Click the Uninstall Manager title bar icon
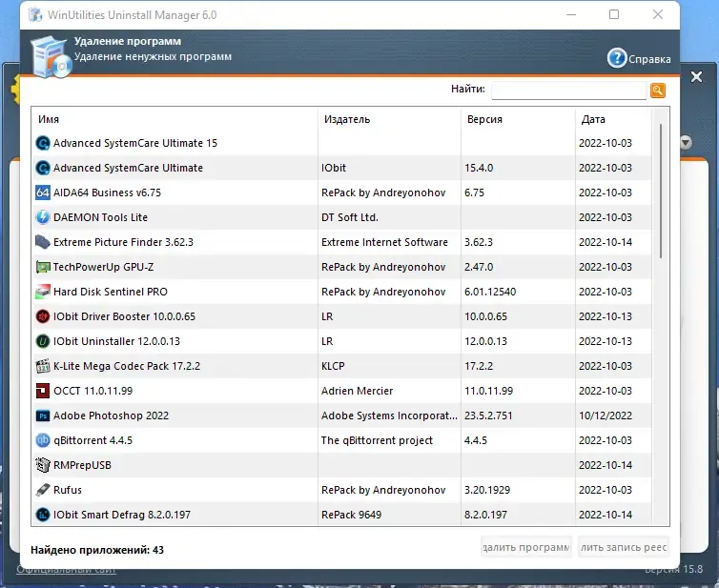This screenshot has width=719, height=588. click(x=35, y=14)
